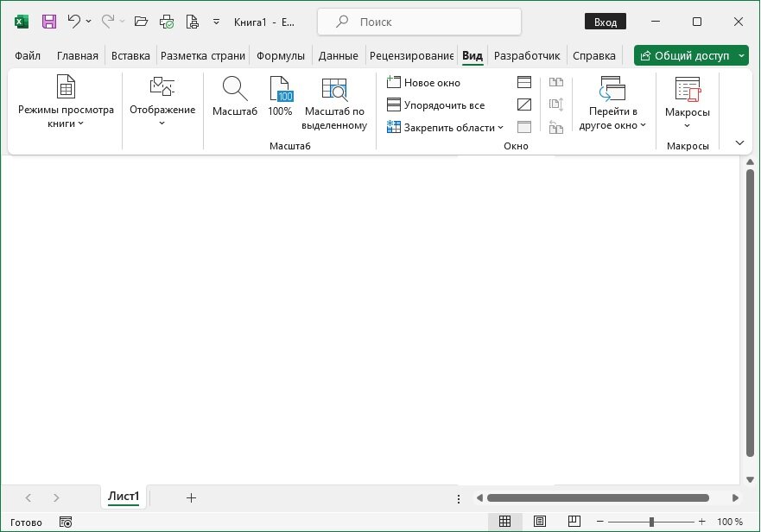Screen dimensions: 761x532
Task: Open the redo history dropdown arrow
Action: 123,22
